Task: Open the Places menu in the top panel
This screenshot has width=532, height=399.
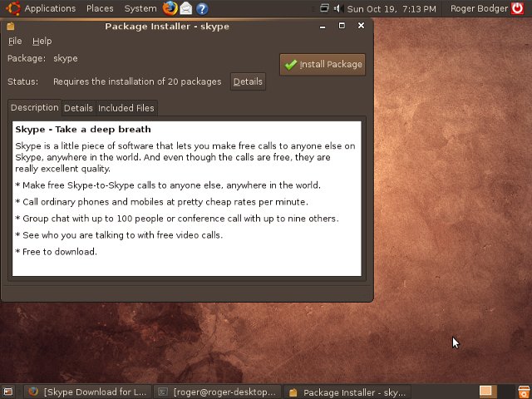Action: coord(100,8)
